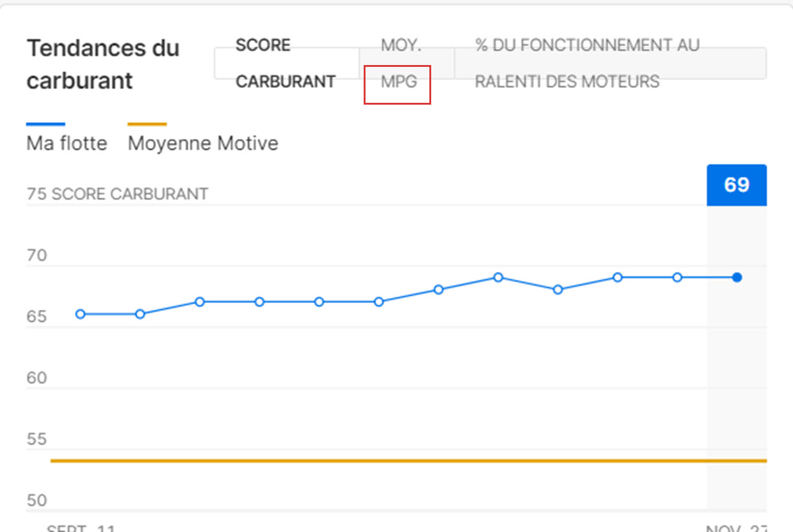793x532 pixels.
Task: Click the Moyenne Motive orange legend line
Action: pos(147,124)
